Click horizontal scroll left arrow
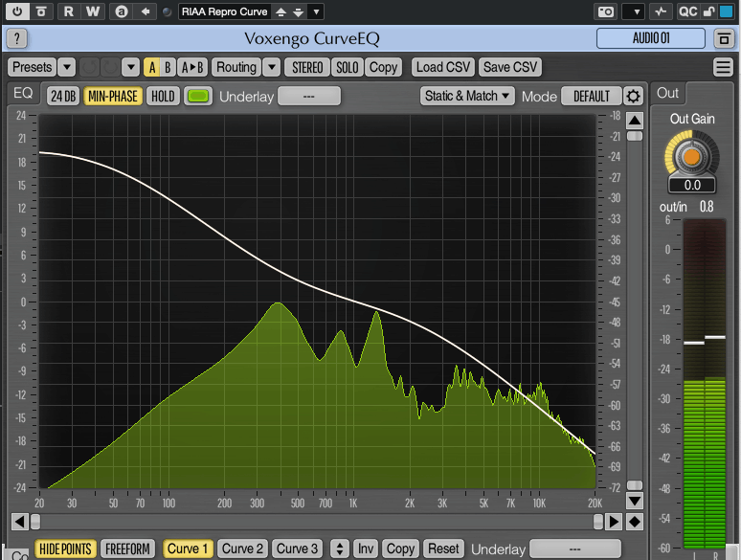741x560 pixels. point(19,522)
